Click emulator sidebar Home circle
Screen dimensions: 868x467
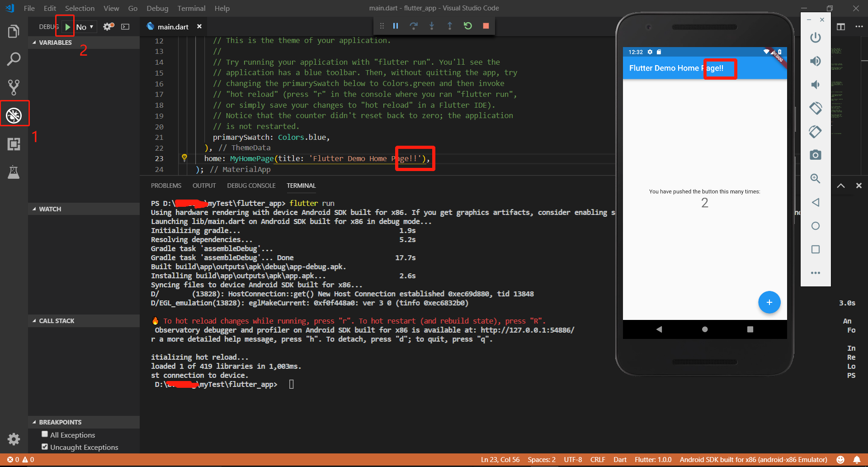coord(816,226)
